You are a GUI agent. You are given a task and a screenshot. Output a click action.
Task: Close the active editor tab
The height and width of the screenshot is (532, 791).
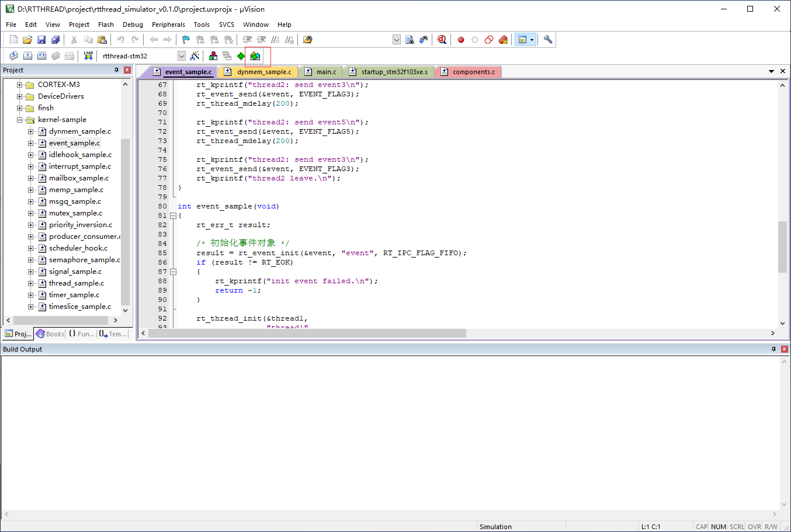point(783,71)
